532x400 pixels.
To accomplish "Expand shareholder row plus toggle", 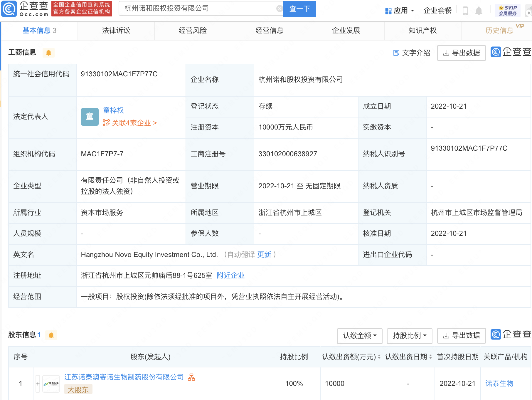I will [x=38, y=384].
